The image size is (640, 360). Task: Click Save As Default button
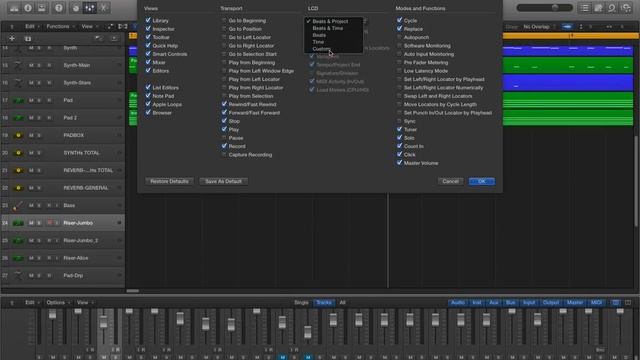[223, 181]
